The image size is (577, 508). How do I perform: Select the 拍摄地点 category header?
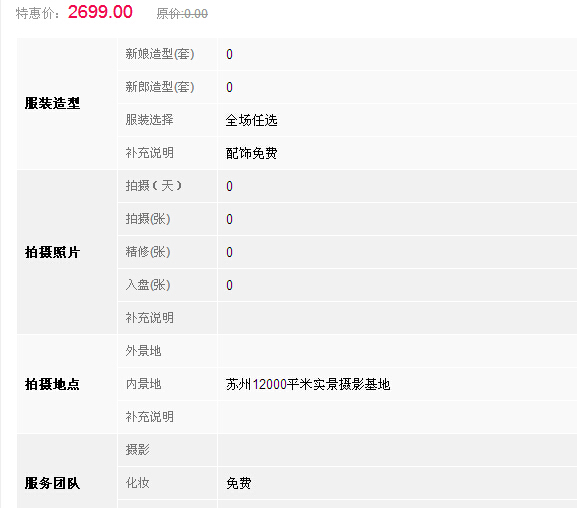tap(52, 384)
